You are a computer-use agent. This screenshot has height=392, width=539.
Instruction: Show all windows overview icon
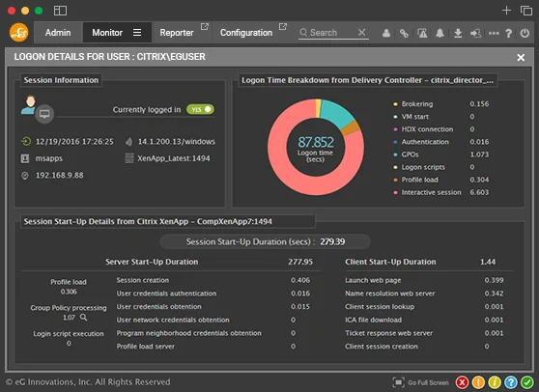tap(526, 11)
